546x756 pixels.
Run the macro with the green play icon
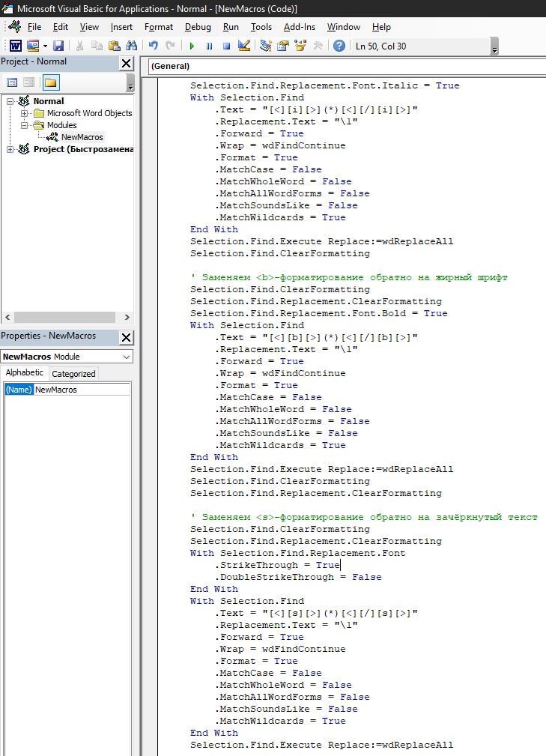pyautogui.click(x=192, y=46)
